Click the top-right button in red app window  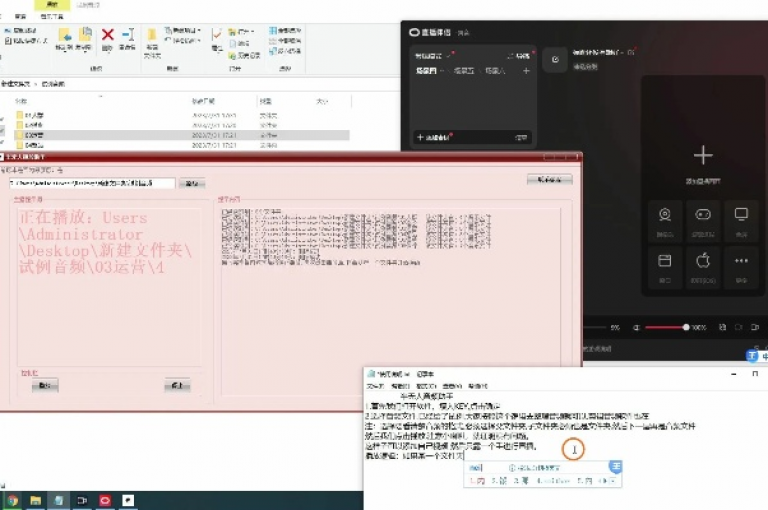550,180
